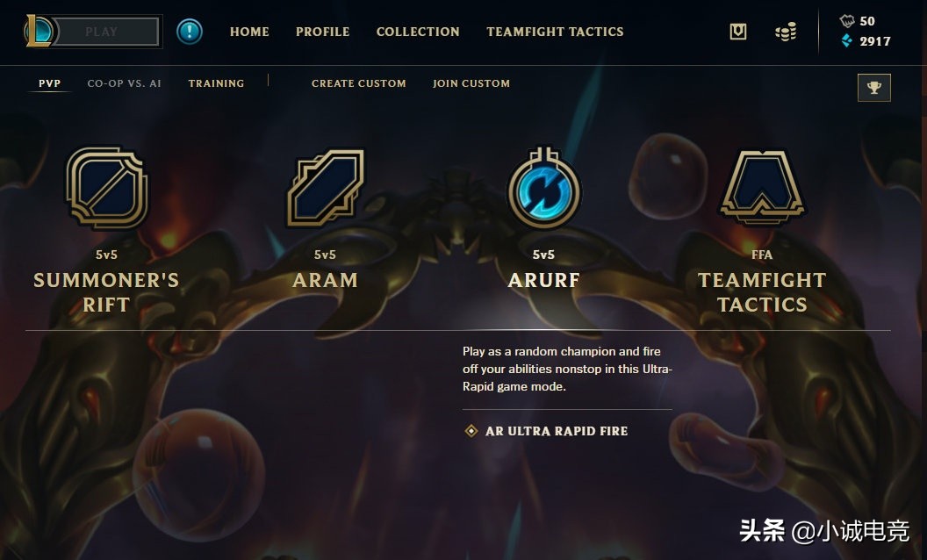Select the AR Ultra Rapid Fire option
Viewport: 927px width, 560px height.
pyautogui.click(x=547, y=431)
